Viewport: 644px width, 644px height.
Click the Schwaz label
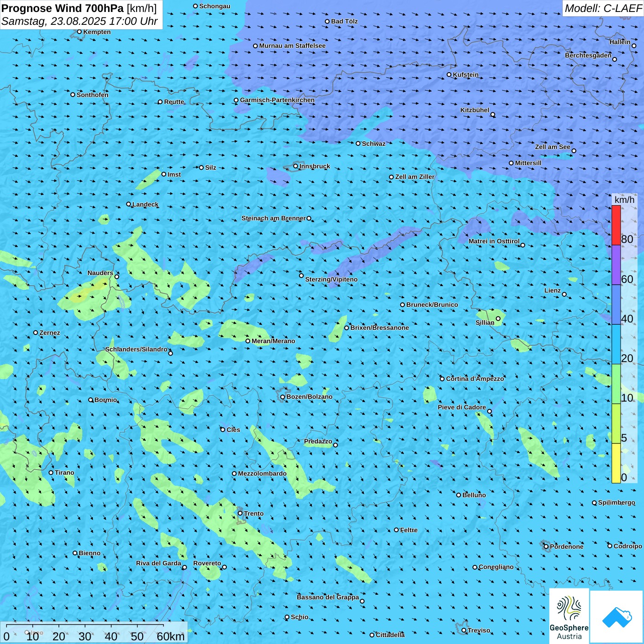pyautogui.click(x=374, y=144)
